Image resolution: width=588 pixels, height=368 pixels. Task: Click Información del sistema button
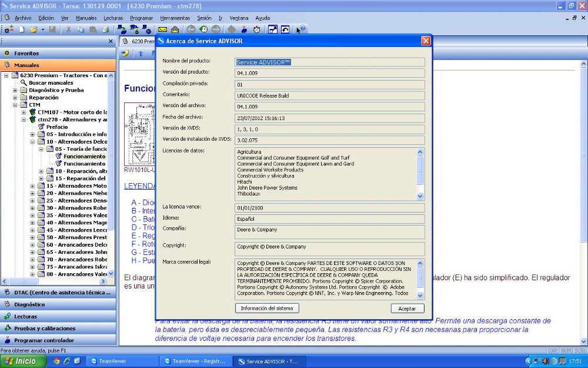(267, 309)
